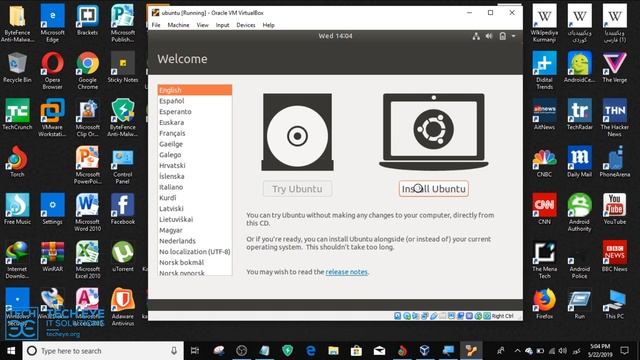This screenshot has height=360, width=640.
Task: Click the Ubuntu network status icon
Action: [x=476, y=36]
